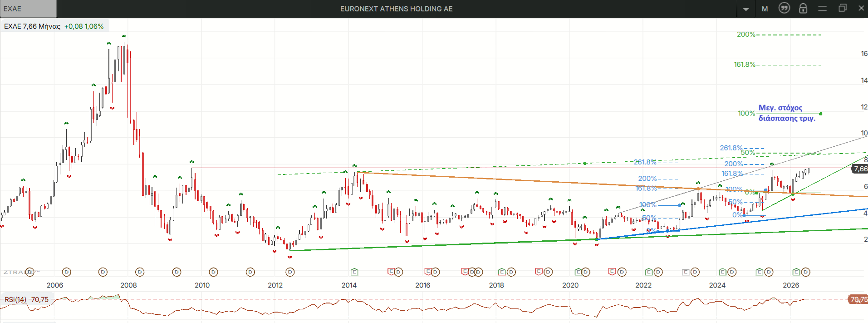This screenshot has width=868, height=323.
Task: Click the red 2015 earnings E marker
Action: pyautogui.click(x=391, y=272)
